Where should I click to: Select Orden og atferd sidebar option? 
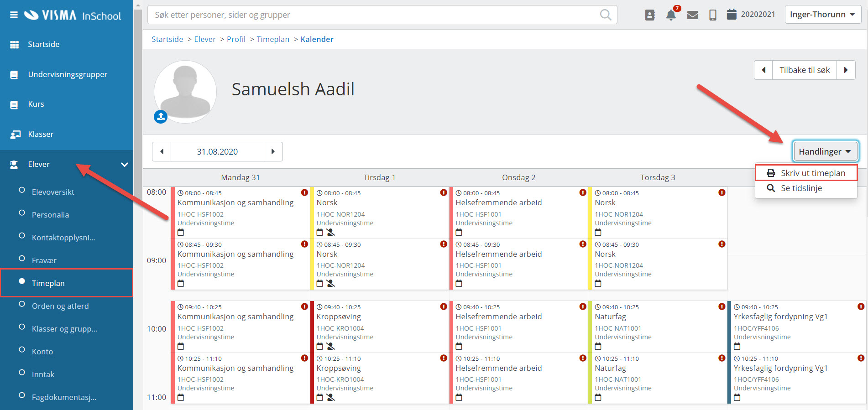tap(60, 306)
